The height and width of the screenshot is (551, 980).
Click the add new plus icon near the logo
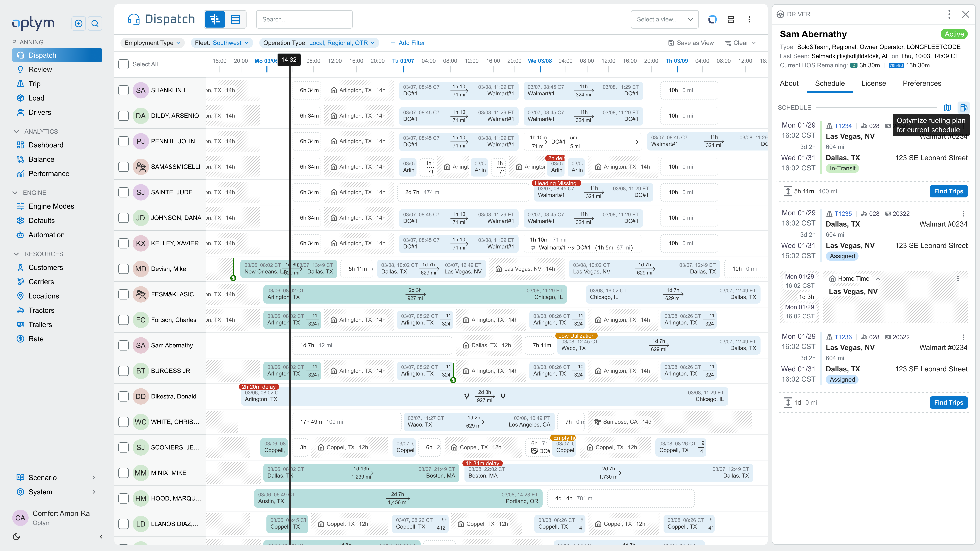78,24
